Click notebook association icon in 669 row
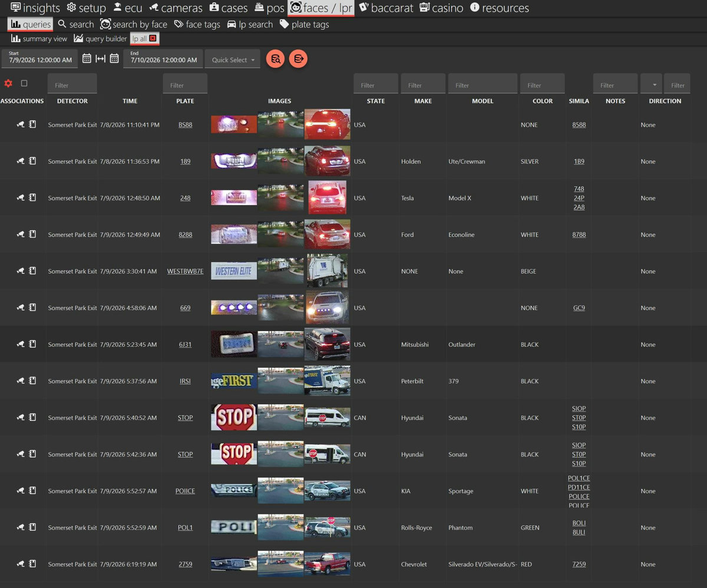 click(32, 308)
